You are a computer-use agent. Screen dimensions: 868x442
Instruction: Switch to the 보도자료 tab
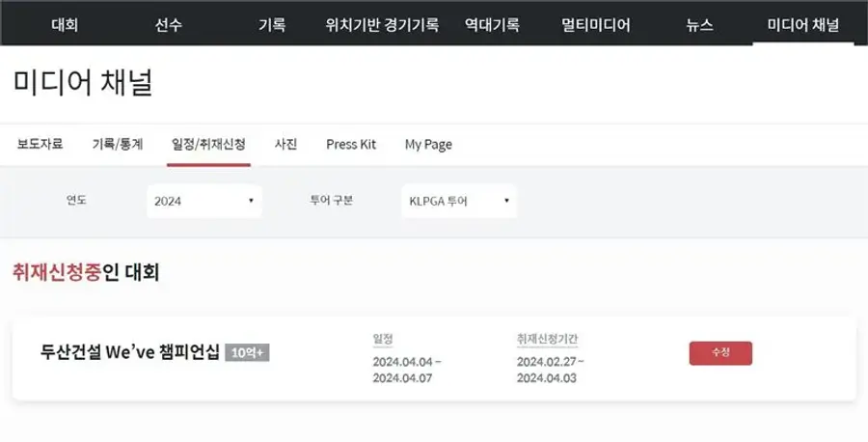[40, 144]
